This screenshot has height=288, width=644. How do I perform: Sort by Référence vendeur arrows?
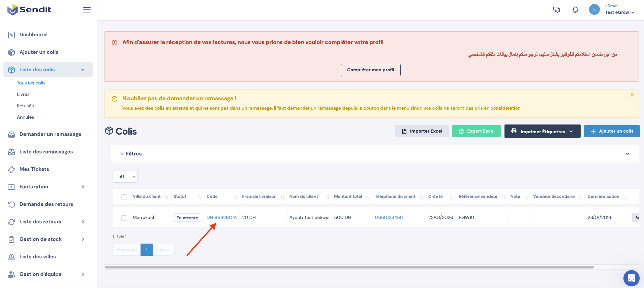click(x=503, y=197)
